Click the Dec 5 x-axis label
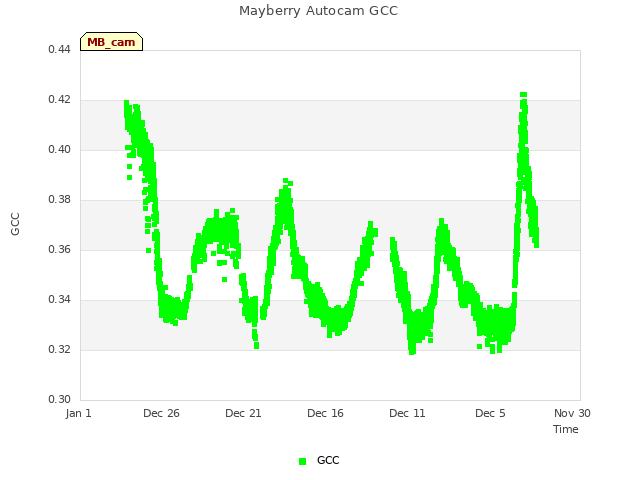The width and height of the screenshot is (640, 480). (490, 413)
